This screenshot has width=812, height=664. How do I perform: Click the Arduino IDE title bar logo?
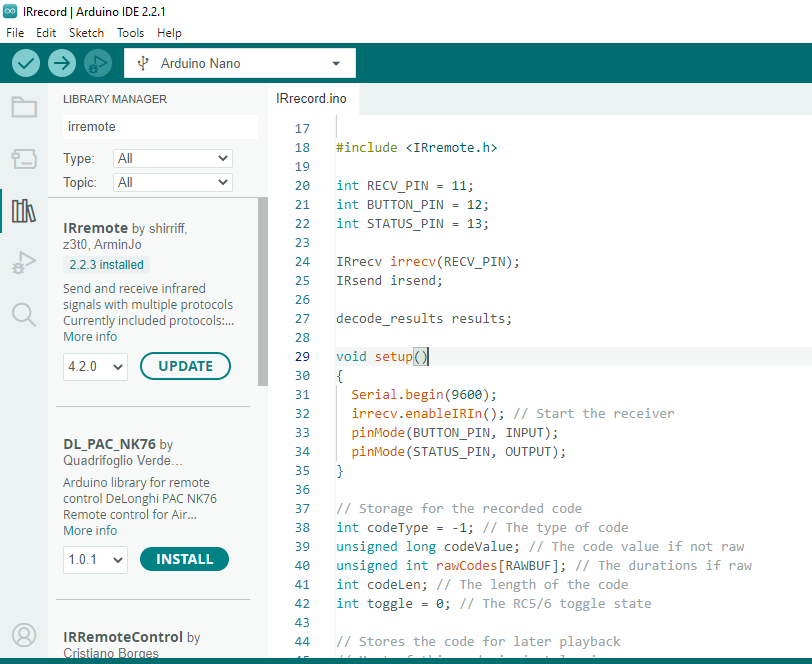pos(10,11)
